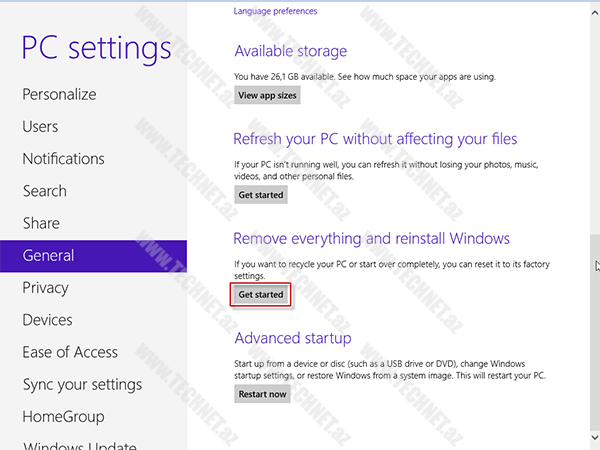Click the Advanced startup heading
The image size is (600, 450).
point(293,338)
